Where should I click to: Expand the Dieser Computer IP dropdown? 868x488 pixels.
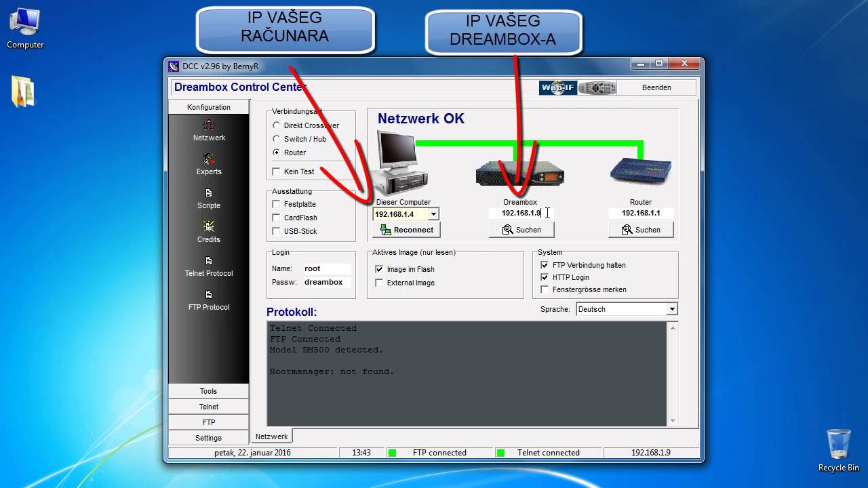click(x=433, y=214)
